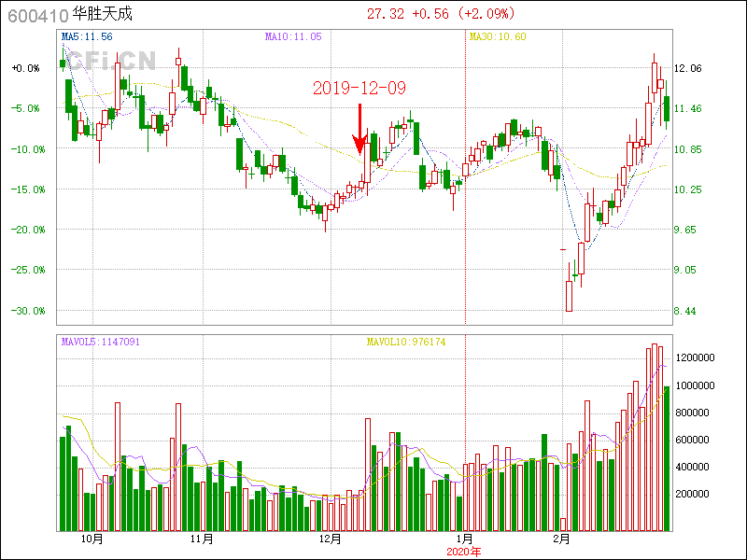Click the MA5:11.56 indicator label
This screenshot has width=747, height=560.
pos(87,36)
